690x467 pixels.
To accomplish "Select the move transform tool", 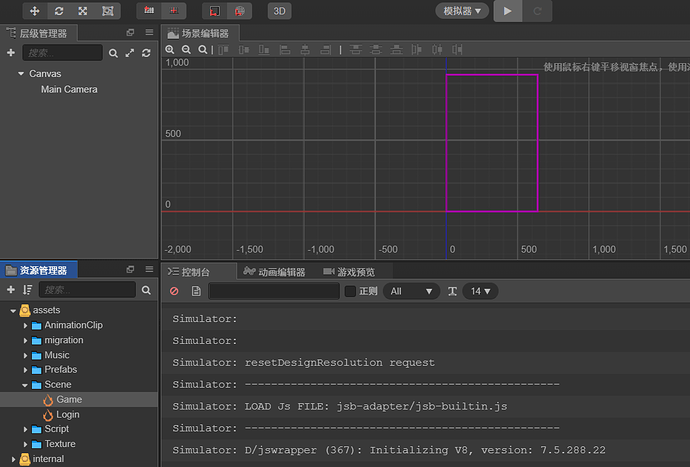I will pyautogui.click(x=34, y=11).
